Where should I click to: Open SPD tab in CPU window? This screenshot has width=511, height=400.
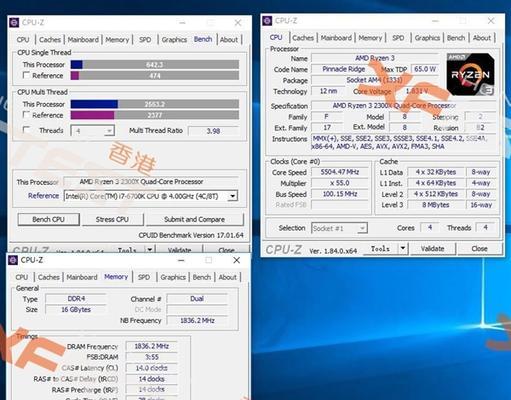click(398, 38)
